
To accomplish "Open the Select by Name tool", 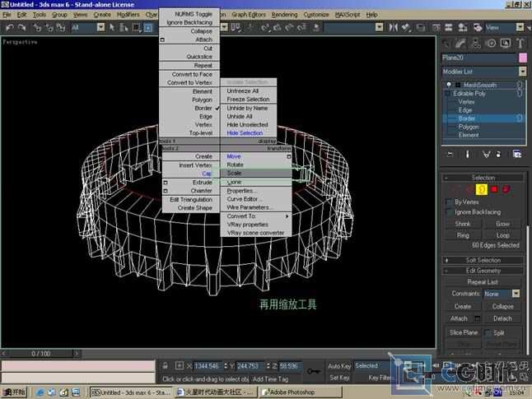I will (124, 27).
